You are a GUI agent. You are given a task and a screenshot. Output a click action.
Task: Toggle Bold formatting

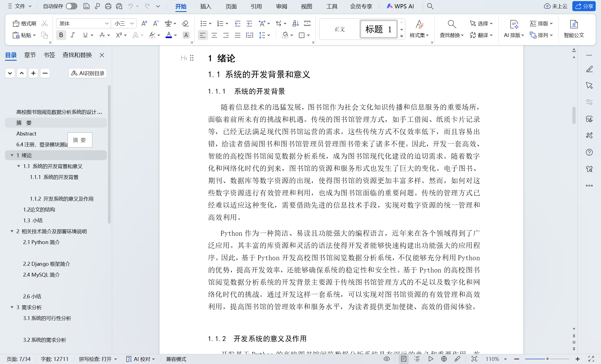coord(61,35)
